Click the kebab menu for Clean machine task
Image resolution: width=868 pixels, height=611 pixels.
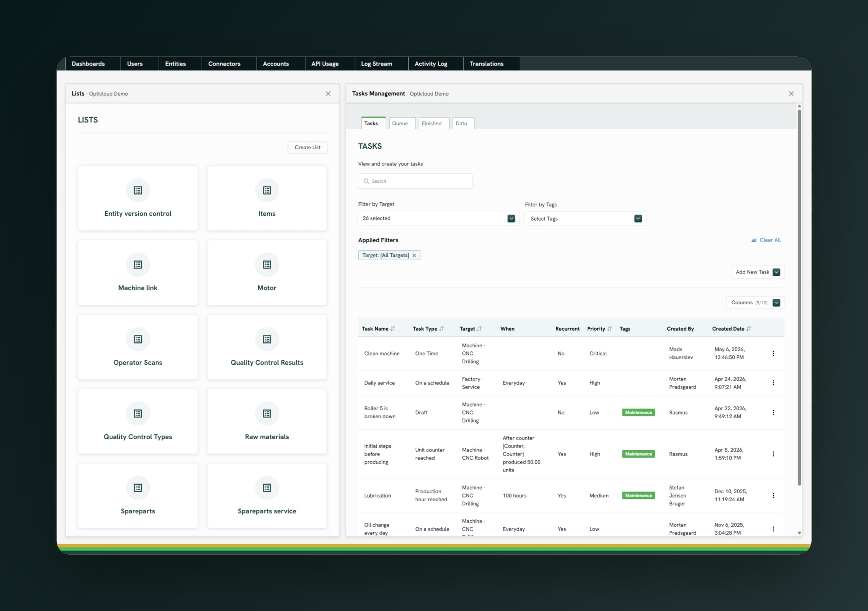tap(773, 353)
